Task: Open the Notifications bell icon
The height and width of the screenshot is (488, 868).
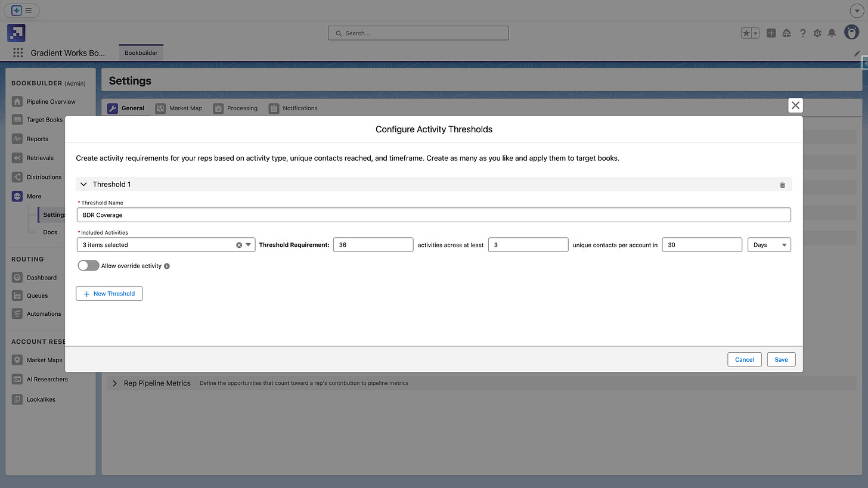Action: coord(832,33)
